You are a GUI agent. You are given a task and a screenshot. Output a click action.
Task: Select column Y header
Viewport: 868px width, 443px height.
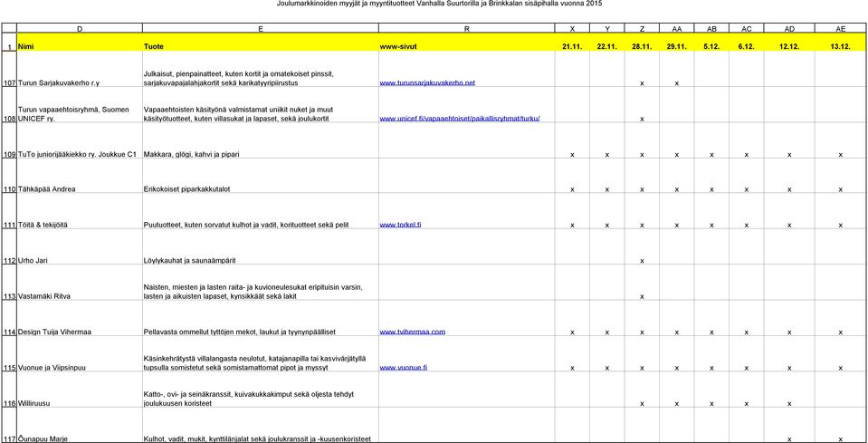tap(607, 28)
